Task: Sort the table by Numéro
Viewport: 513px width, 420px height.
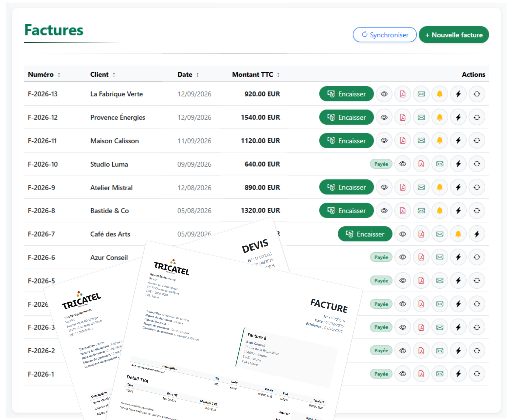Action: tap(44, 74)
